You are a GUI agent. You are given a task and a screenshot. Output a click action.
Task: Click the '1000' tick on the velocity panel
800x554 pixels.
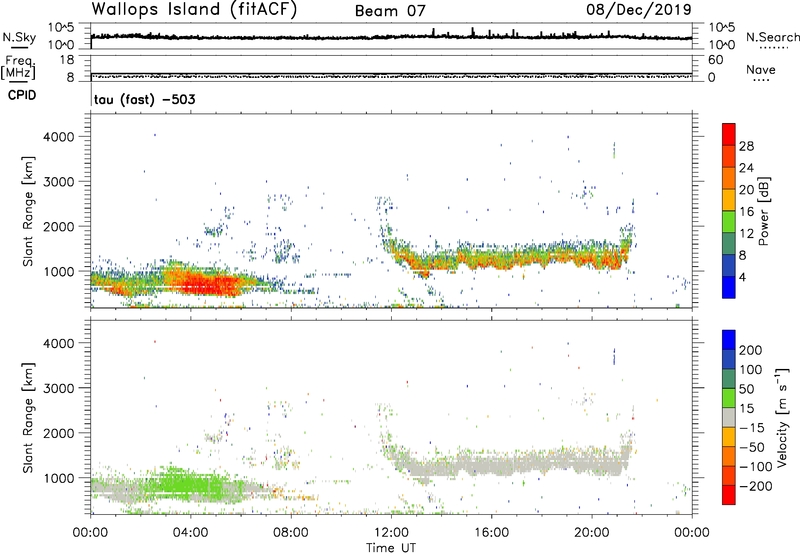tap(58, 478)
